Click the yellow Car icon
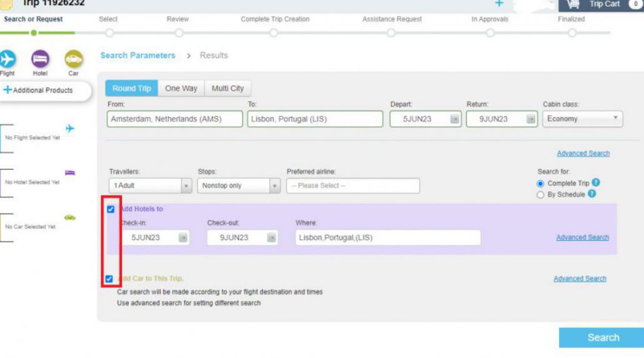Image resolution: width=644 pixels, height=358 pixels. coord(73,59)
